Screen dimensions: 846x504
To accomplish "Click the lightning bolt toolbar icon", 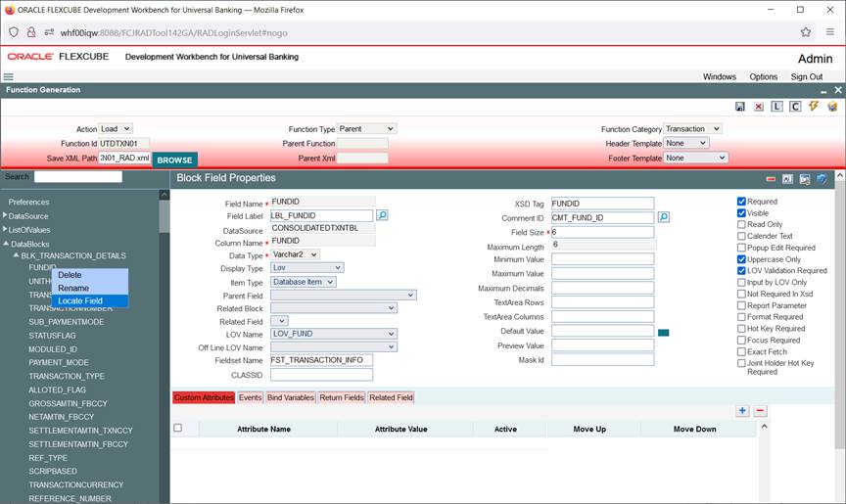I will point(814,106).
